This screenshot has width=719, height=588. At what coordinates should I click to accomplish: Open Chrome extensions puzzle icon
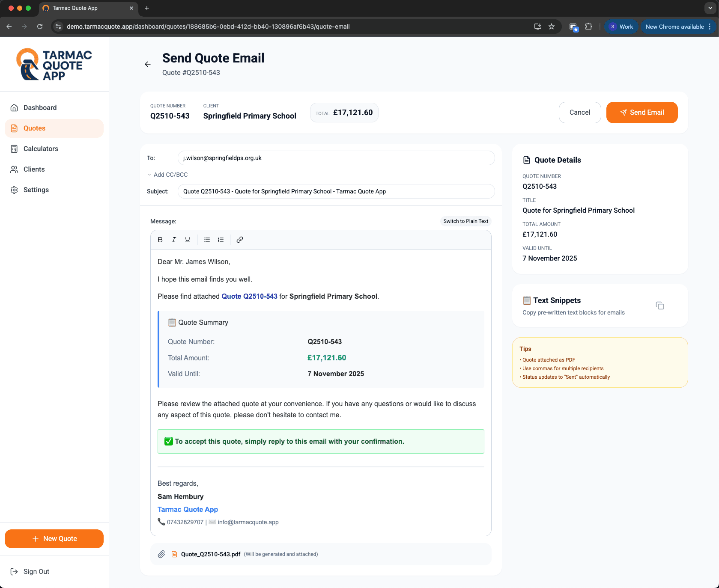(x=589, y=27)
